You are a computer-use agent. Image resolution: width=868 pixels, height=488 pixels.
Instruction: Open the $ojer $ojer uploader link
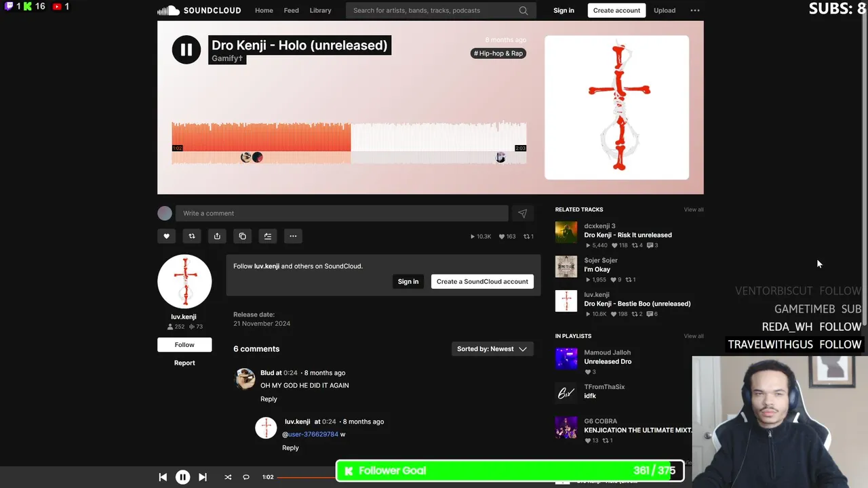pos(601,260)
